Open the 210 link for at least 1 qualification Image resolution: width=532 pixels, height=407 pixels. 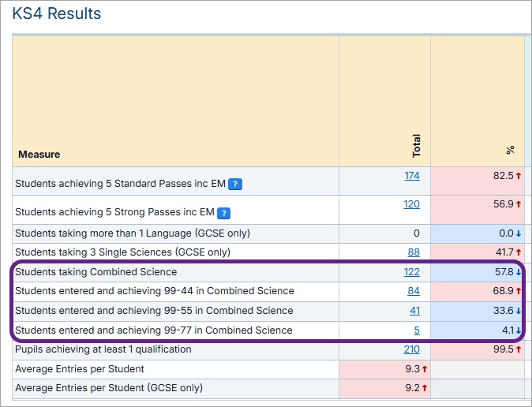[x=411, y=349]
